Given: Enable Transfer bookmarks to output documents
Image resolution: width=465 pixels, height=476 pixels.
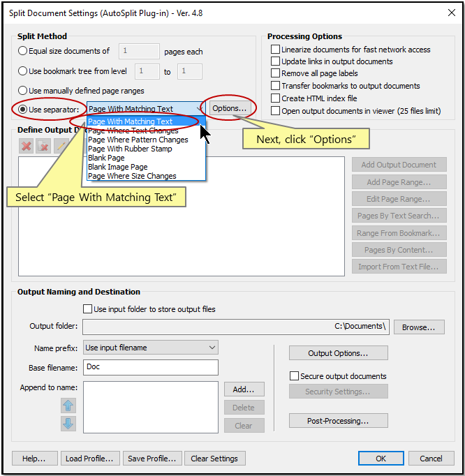Looking at the screenshot, I should [275, 86].
